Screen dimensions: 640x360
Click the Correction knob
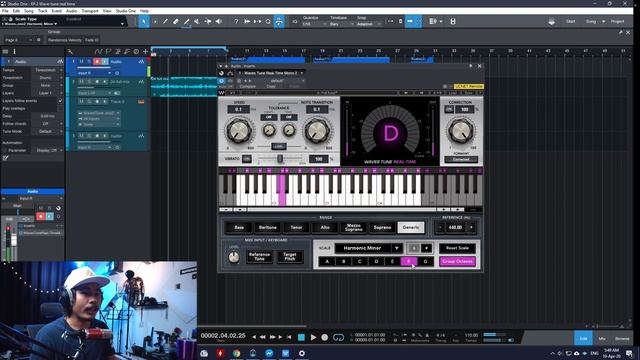click(x=460, y=131)
